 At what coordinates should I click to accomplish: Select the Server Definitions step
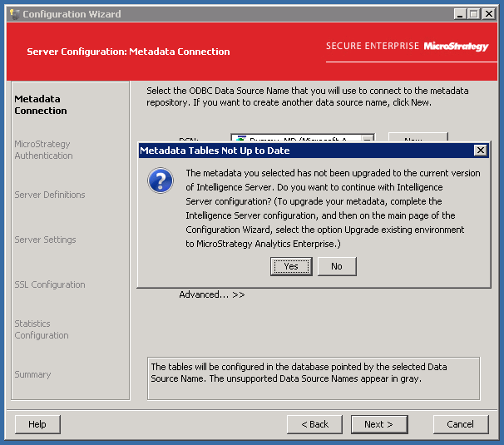[x=50, y=195]
